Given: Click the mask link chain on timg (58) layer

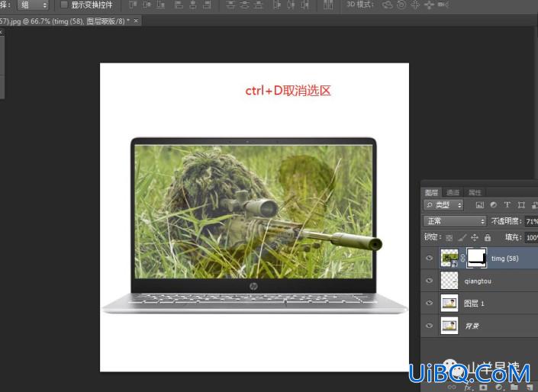Looking at the screenshot, I should click(x=462, y=259).
